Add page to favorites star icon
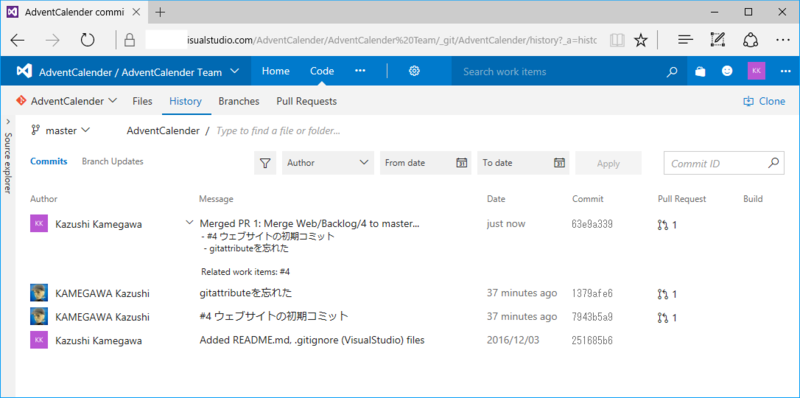Screen dimensions: 800x398 pyautogui.click(x=640, y=40)
